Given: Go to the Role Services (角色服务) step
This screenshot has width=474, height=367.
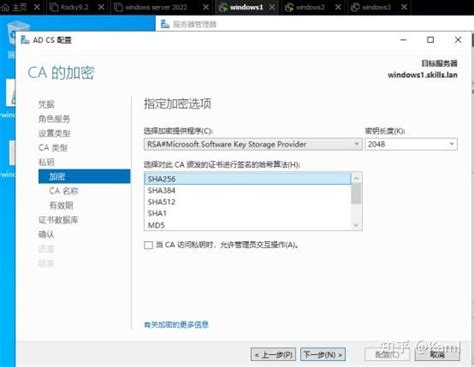Looking at the screenshot, I should (54, 119).
